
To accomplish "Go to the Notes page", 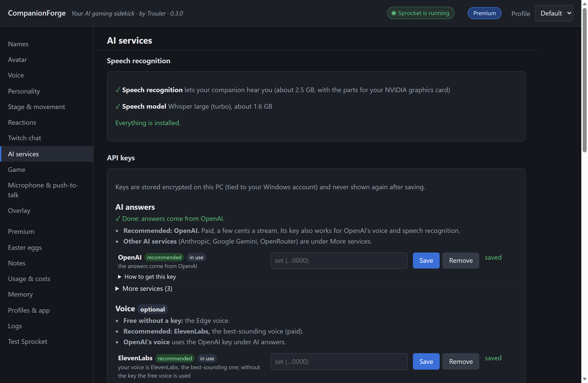I will pyautogui.click(x=46, y=263).
